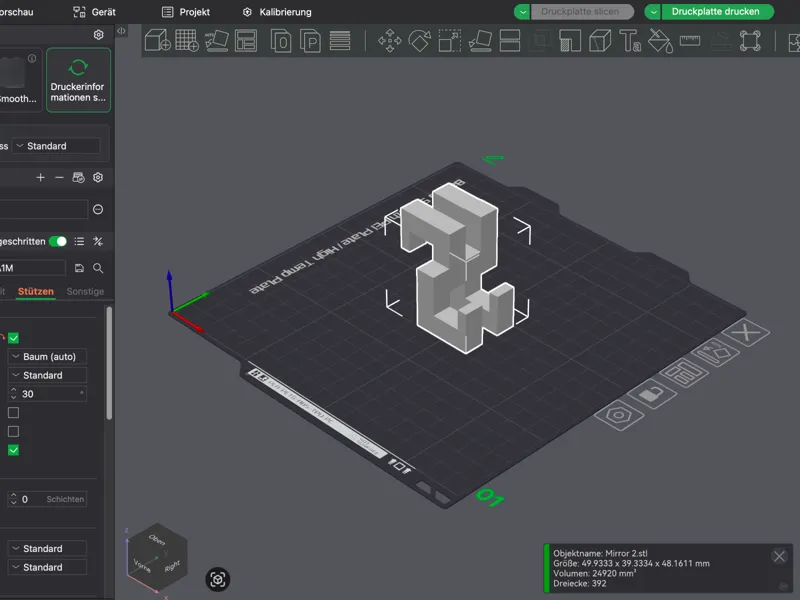Open the bottom-most Standard dropdown
This screenshot has width=800, height=600.
(x=47, y=567)
